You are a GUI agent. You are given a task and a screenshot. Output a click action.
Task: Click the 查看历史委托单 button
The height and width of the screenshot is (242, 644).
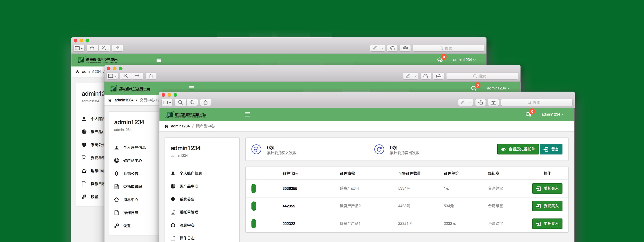518,149
